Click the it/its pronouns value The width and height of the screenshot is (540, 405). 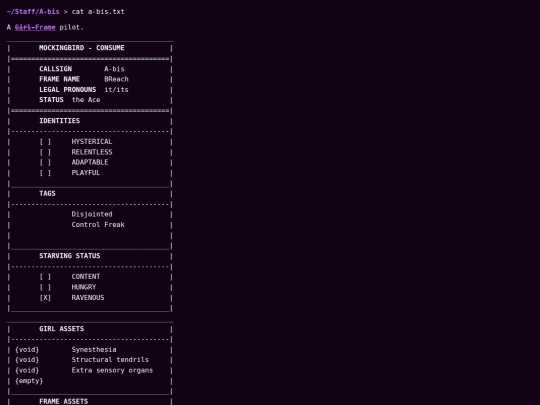tap(116, 90)
